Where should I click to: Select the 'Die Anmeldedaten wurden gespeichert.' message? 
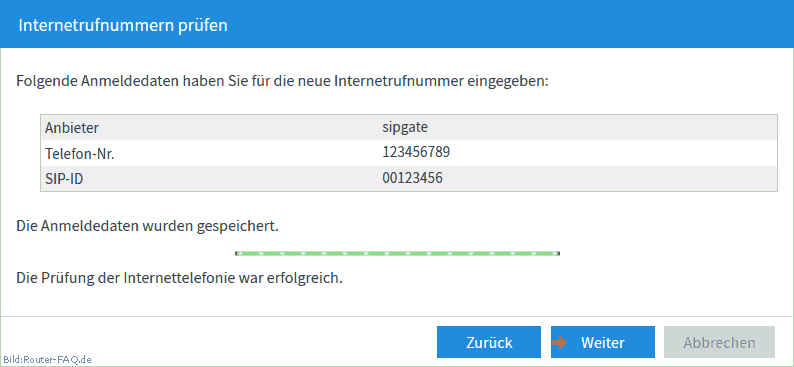(147, 226)
